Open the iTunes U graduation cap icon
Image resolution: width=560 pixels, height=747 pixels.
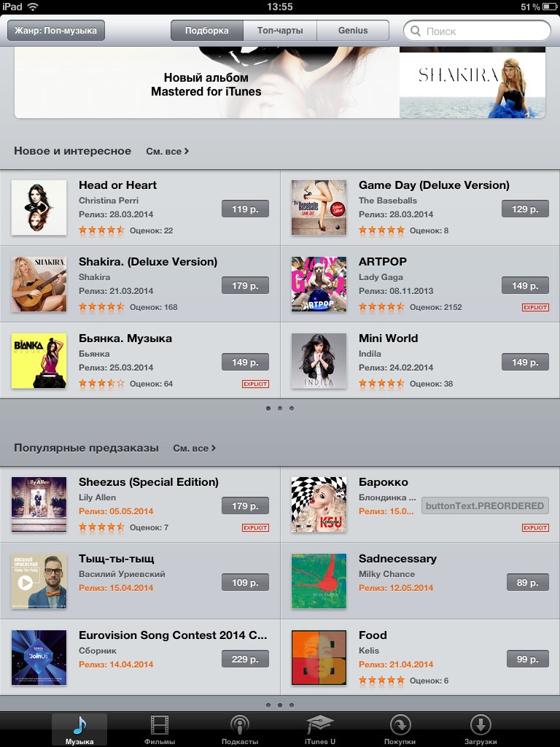point(320,725)
